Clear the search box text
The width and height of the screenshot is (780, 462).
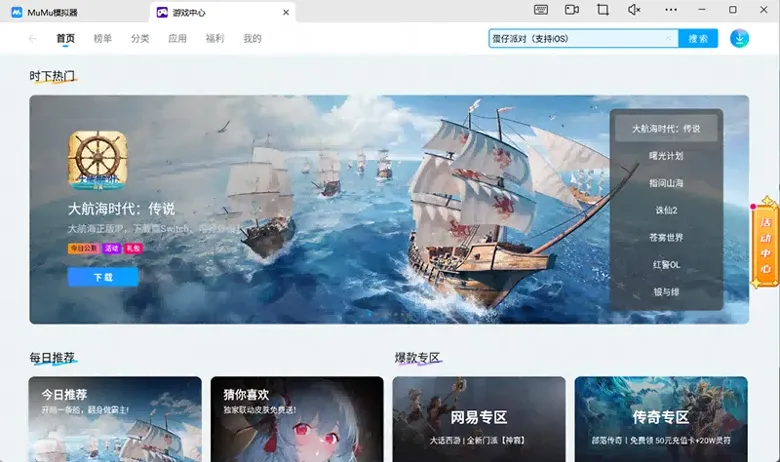click(669, 39)
